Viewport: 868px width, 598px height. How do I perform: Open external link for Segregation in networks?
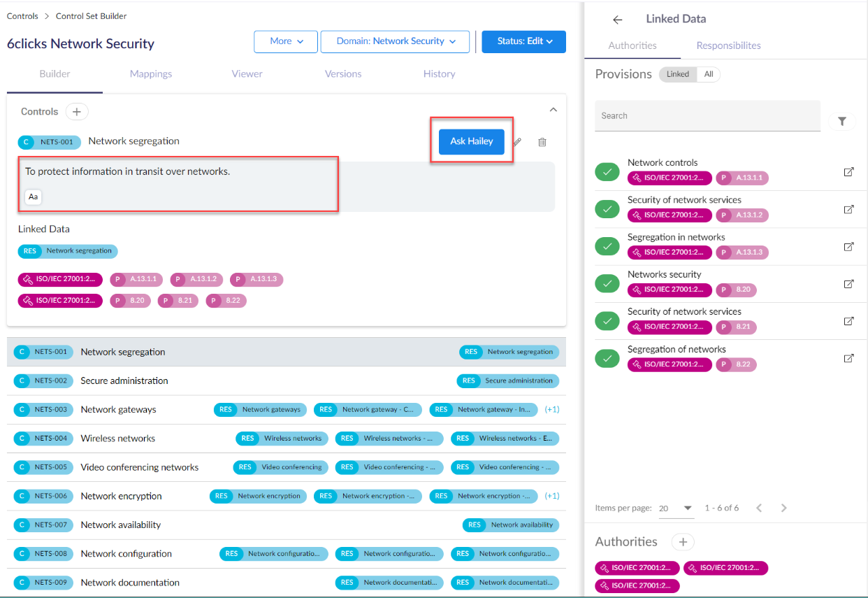(849, 246)
